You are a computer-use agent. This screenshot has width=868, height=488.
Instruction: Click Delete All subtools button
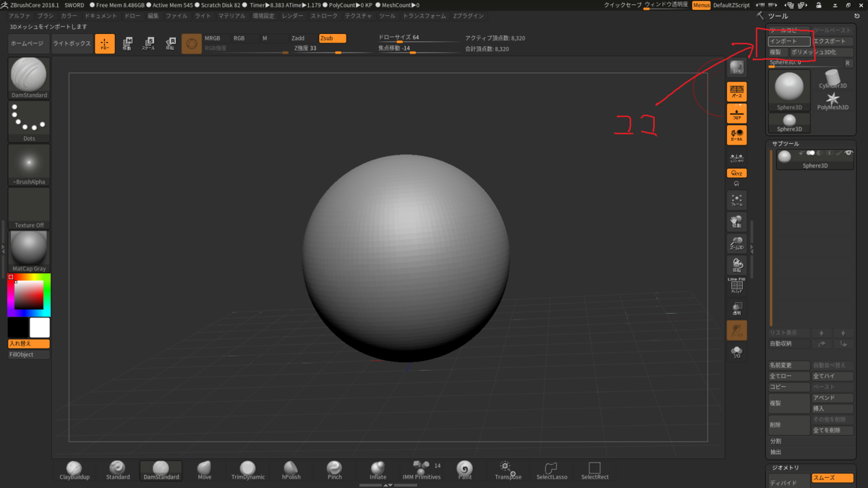point(833,430)
